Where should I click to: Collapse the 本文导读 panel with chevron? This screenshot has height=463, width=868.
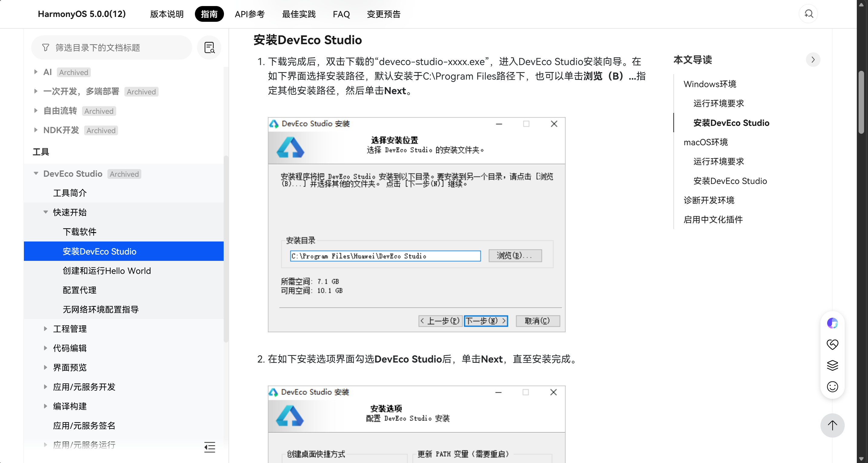point(813,60)
